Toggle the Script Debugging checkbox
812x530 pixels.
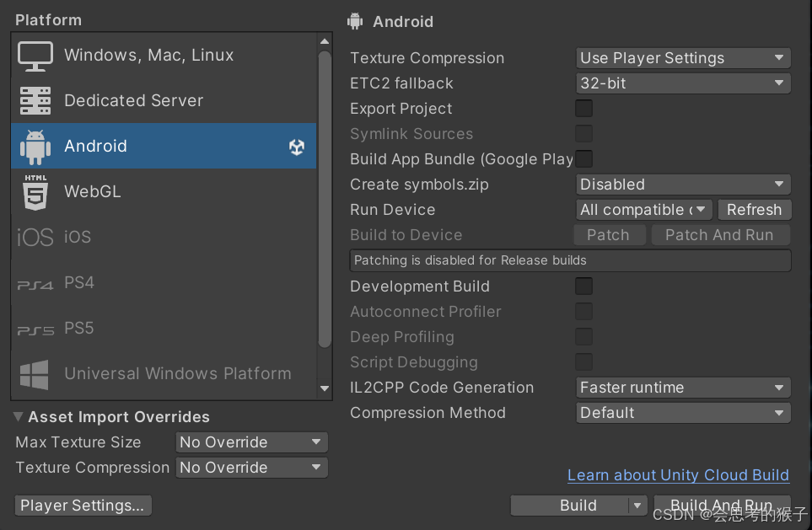point(583,361)
